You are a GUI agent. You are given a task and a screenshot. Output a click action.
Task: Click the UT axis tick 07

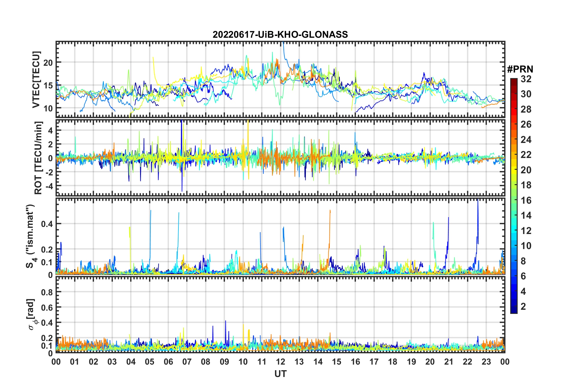pyautogui.click(x=187, y=362)
